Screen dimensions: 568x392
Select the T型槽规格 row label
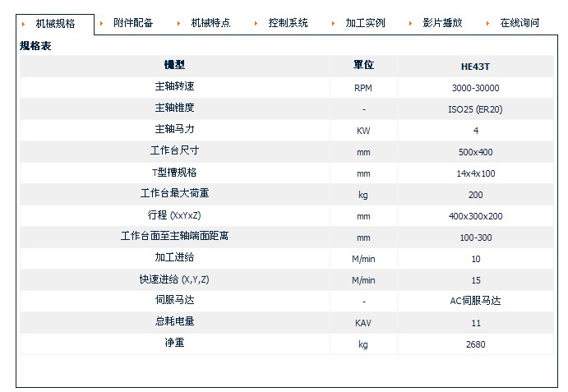point(174,172)
